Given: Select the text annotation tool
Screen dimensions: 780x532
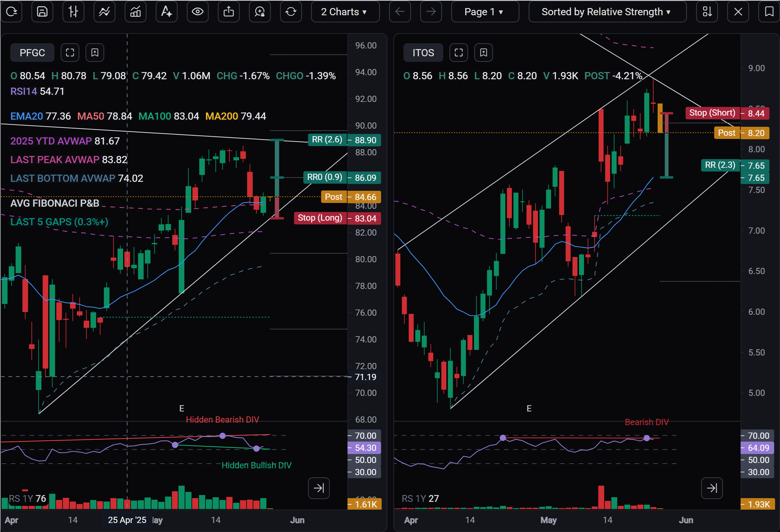Looking at the screenshot, I should click(x=167, y=12).
